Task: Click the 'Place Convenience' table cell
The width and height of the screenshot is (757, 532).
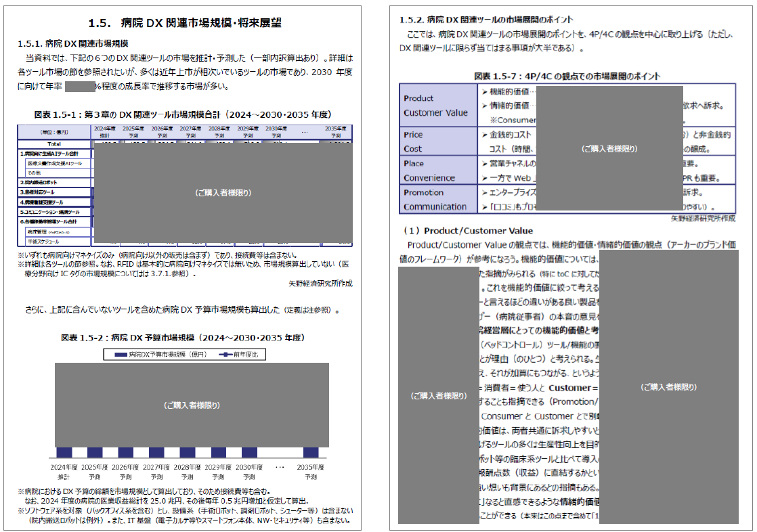Action: (x=438, y=171)
